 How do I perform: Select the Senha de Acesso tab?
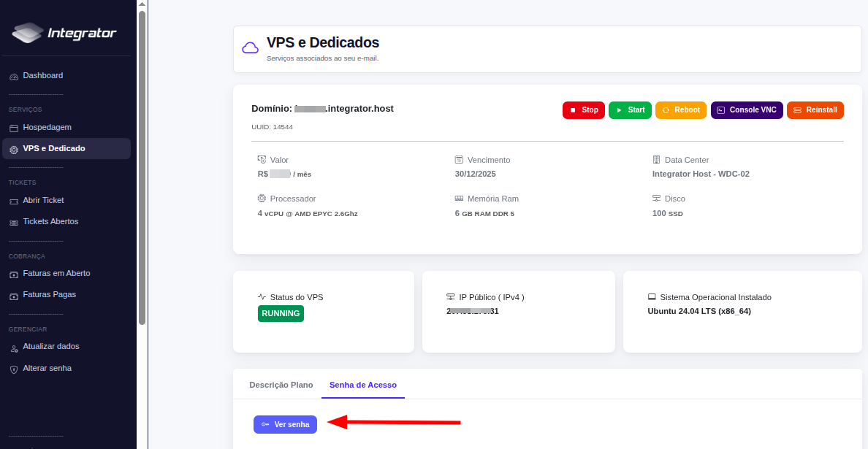point(363,385)
